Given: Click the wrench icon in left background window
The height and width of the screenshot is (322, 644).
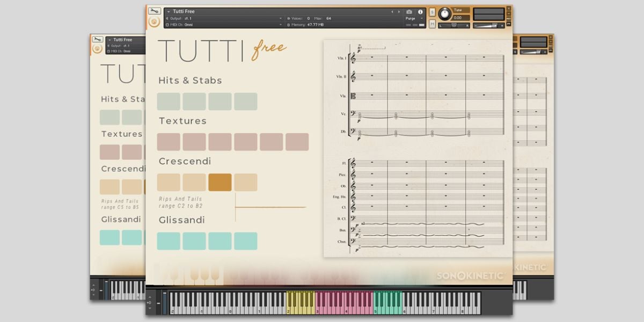Looking at the screenshot, I should coord(97,39).
